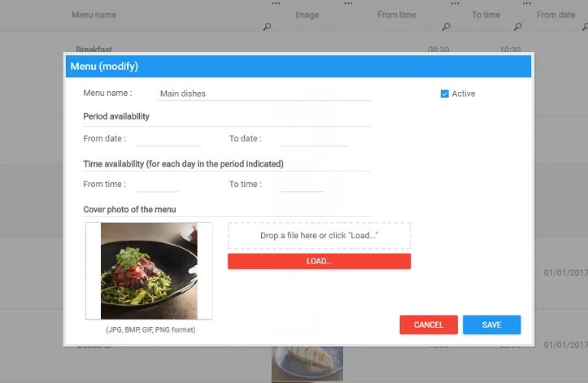Click the CANCEL button

pyautogui.click(x=429, y=324)
